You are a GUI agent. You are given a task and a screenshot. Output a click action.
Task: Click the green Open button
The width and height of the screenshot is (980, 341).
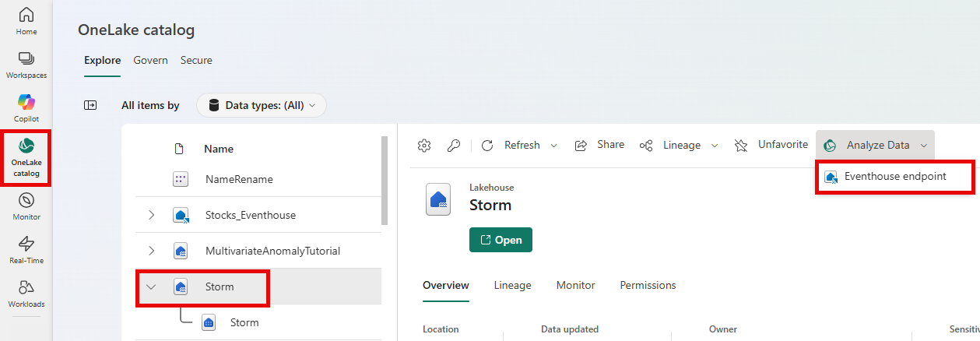pyautogui.click(x=501, y=240)
